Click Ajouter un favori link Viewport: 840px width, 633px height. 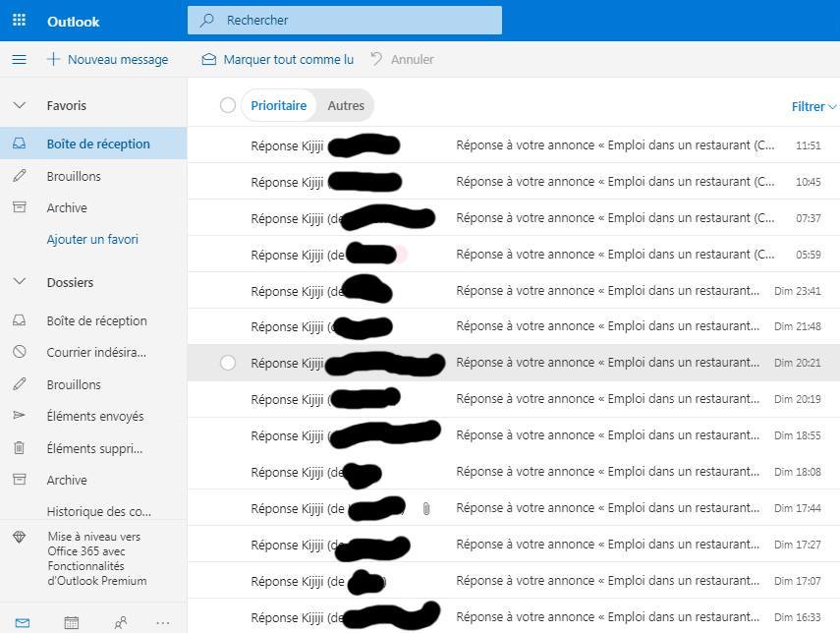[x=92, y=239]
